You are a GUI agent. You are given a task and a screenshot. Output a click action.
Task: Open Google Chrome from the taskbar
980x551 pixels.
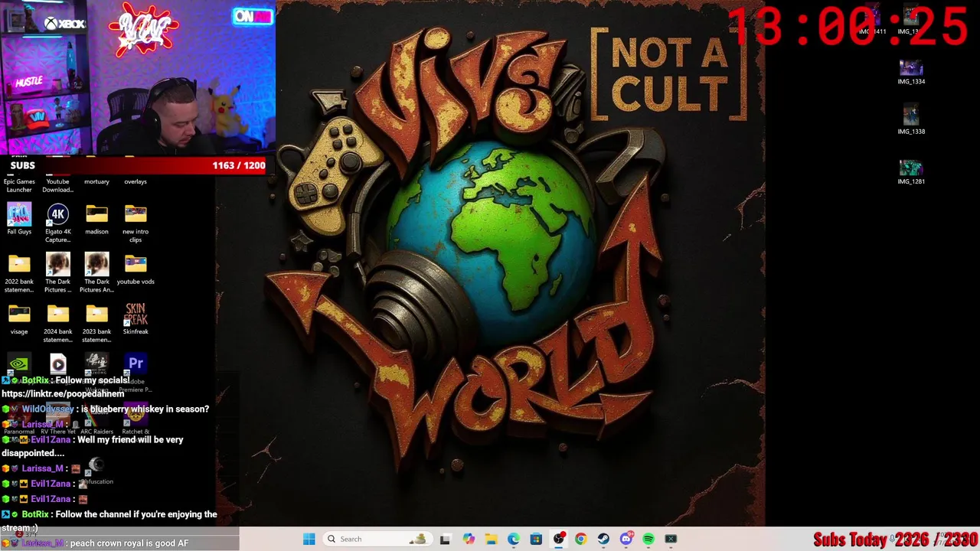tap(580, 539)
